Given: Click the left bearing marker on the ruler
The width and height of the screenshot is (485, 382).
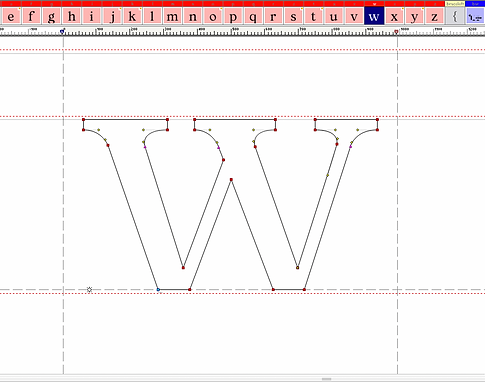Looking at the screenshot, I should (x=62, y=32).
